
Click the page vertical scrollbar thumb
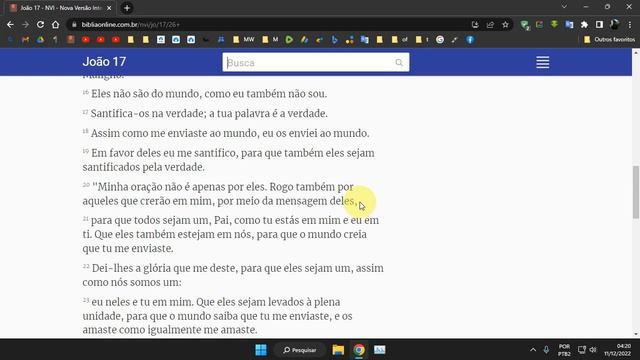coord(636,192)
